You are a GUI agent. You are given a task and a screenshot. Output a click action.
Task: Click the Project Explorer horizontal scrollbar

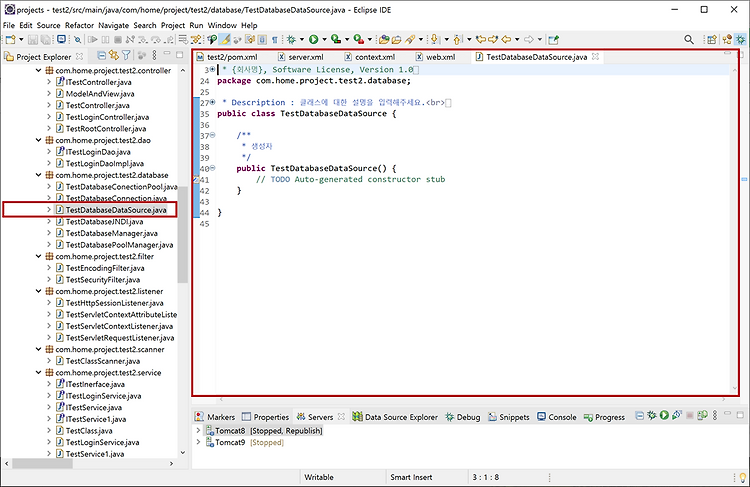pos(89,464)
